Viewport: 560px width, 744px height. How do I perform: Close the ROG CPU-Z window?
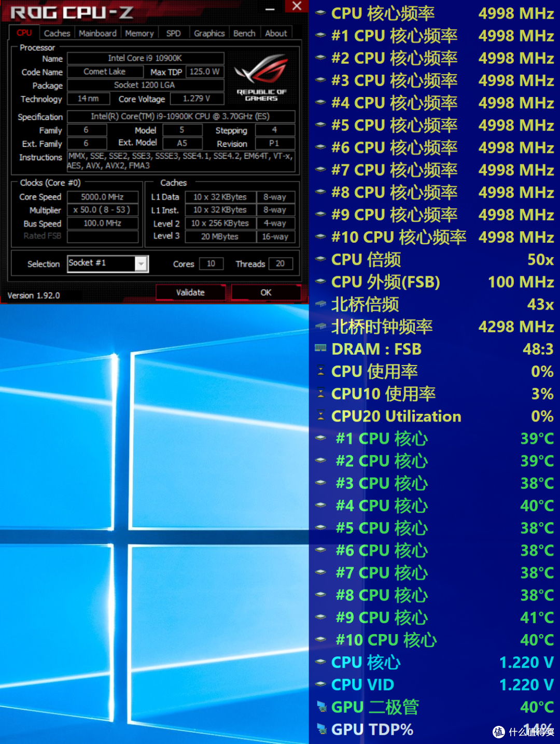tap(297, 6)
